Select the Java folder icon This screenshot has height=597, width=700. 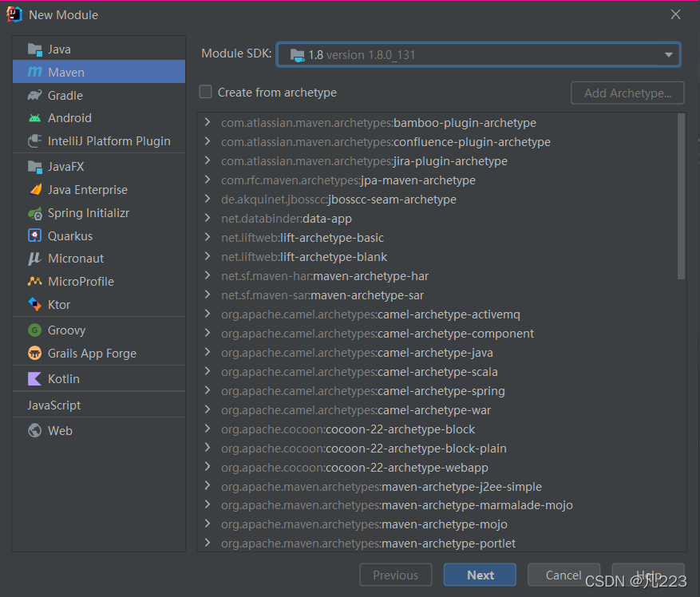(35, 49)
